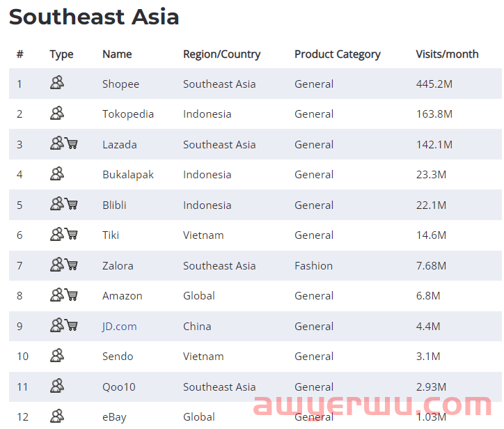Click the Region/Country column header
The width and height of the screenshot is (504, 429).
pyautogui.click(x=222, y=54)
